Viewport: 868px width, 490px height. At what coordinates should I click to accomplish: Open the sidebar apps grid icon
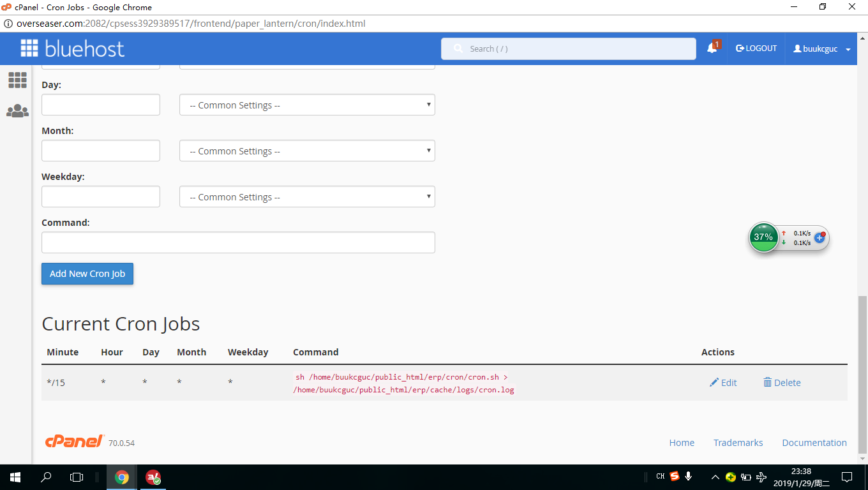coord(17,80)
